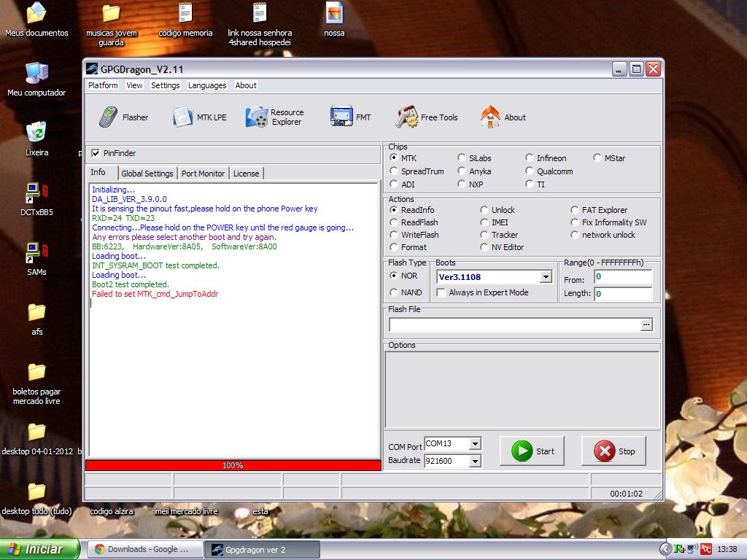
Task: Open Meu computador
Action: coord(36,80)
